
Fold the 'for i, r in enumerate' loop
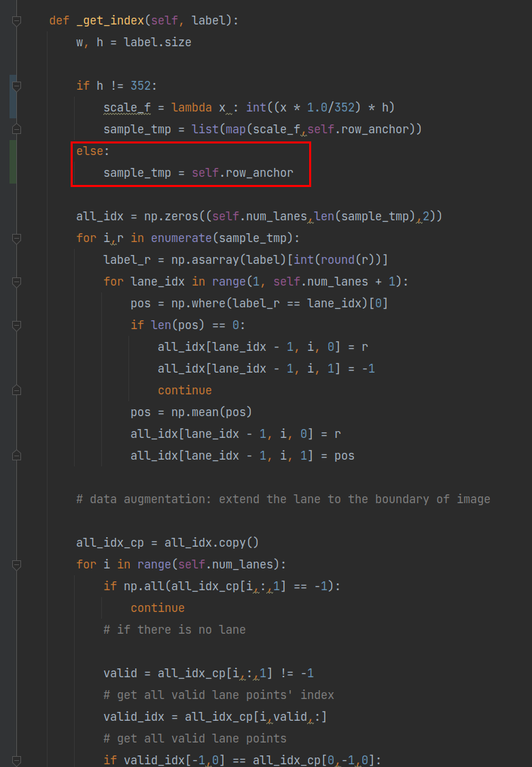point(16,238)
